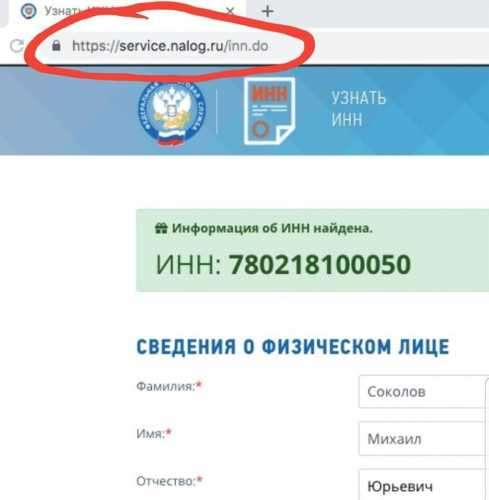Click the reload page icon
The width and height of the screenshot is (489, 500).
[17, 46]
